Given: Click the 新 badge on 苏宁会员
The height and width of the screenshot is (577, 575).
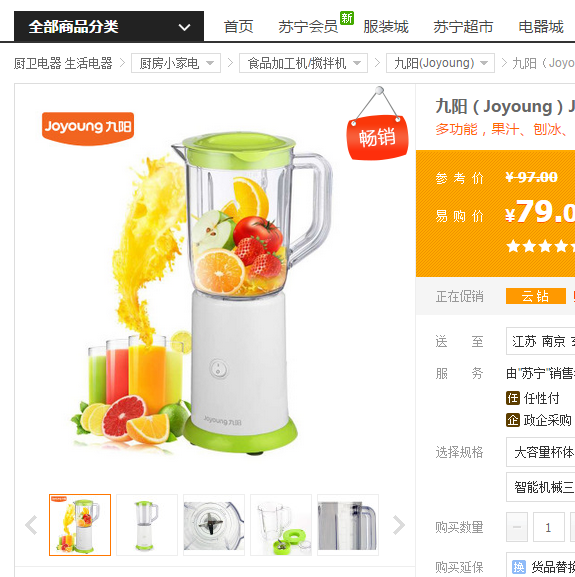Looking at the screenshot, I should coord(347,18).
